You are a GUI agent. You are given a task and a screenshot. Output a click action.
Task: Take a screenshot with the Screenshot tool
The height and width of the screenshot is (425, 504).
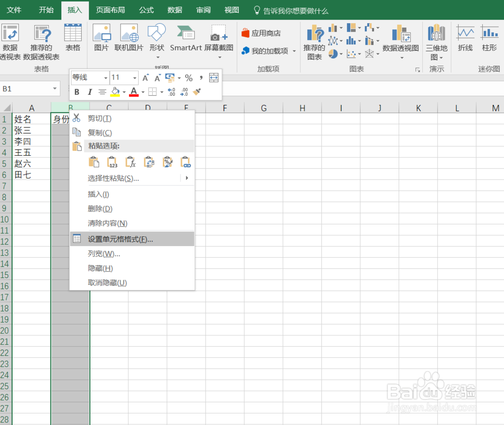(219, 41)
